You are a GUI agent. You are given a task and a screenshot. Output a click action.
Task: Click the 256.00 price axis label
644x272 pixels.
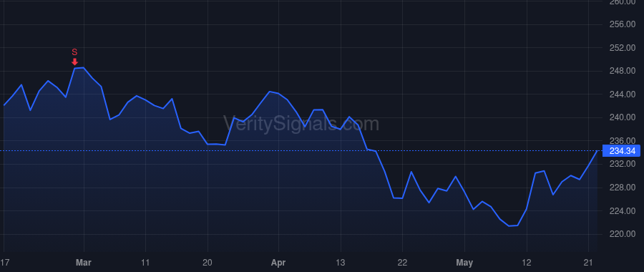[623, 24]
